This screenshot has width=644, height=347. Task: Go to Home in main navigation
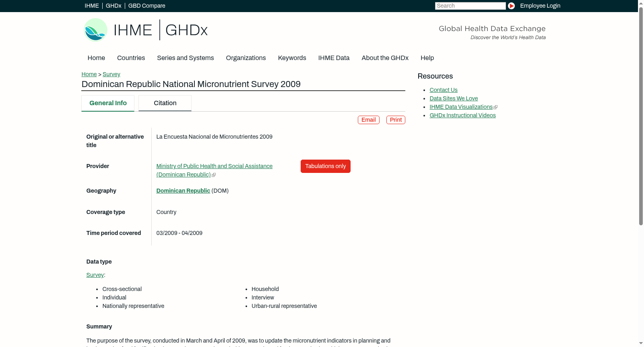pos(96,58)
